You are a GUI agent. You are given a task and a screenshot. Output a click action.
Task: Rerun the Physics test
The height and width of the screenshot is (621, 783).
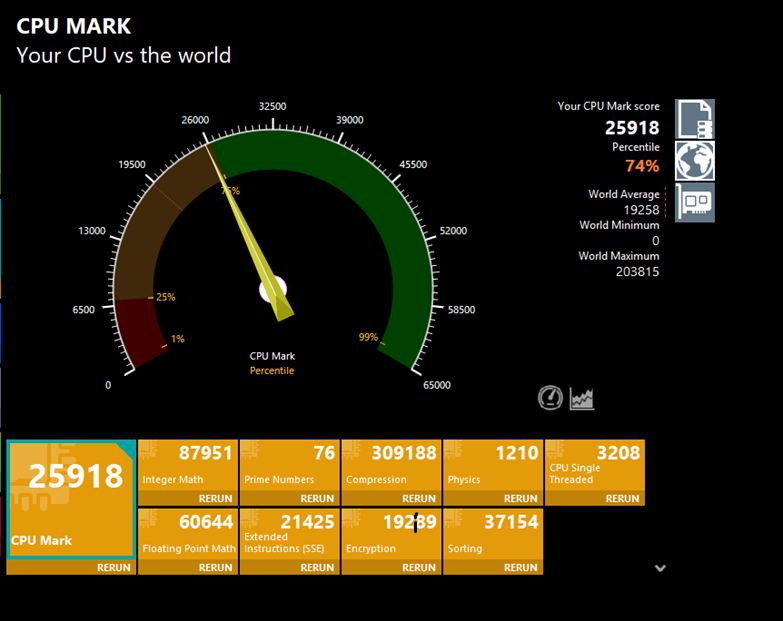(x=520, y=499)
